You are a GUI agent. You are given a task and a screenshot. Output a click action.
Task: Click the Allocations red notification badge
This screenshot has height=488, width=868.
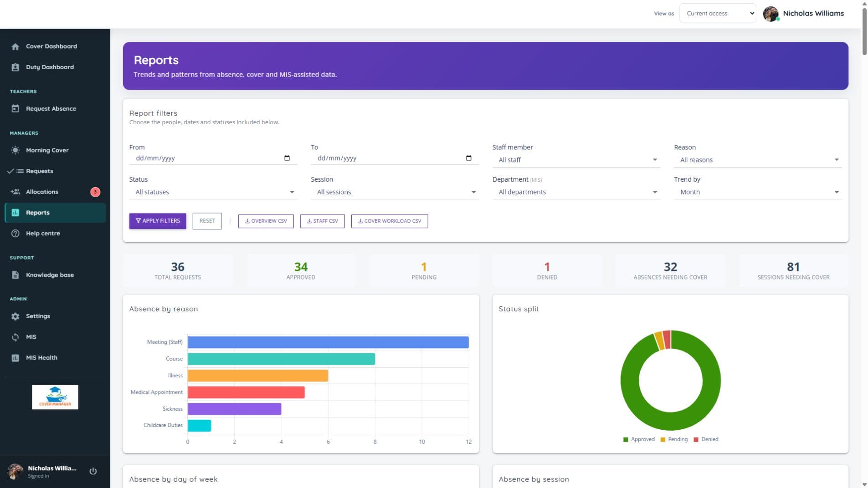click(x=95, y=192)
